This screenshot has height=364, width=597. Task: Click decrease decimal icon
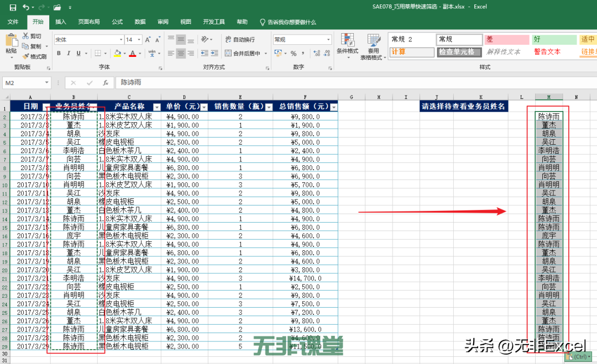click(x=327, y=53)
